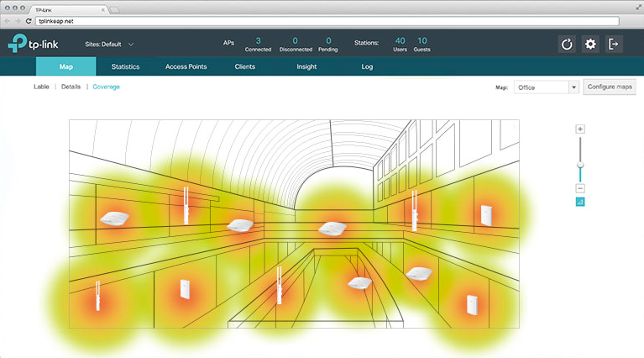Select the lower ceiling AP right of the bottom-center antenna

[x=360, y=283]
